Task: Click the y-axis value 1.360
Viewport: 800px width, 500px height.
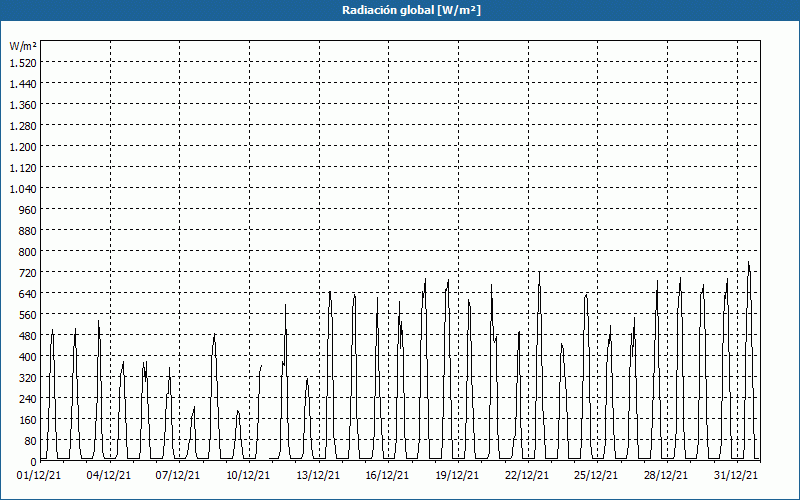Action: 23,105
